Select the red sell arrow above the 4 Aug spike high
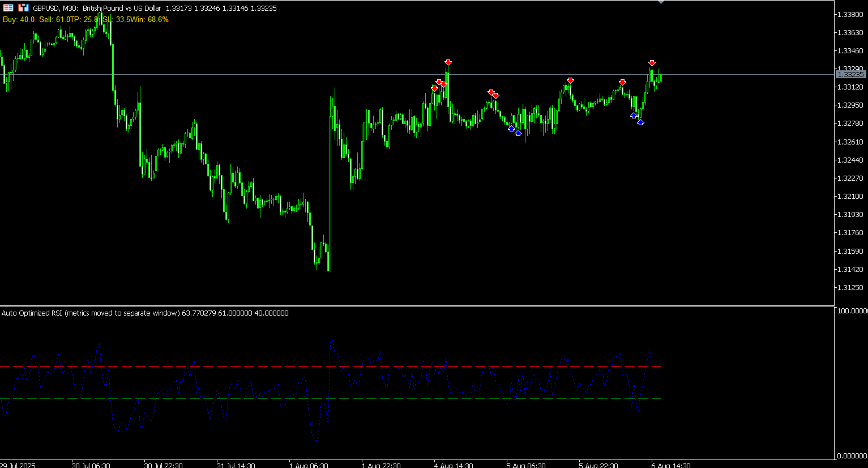 click(x=448, y=62)
